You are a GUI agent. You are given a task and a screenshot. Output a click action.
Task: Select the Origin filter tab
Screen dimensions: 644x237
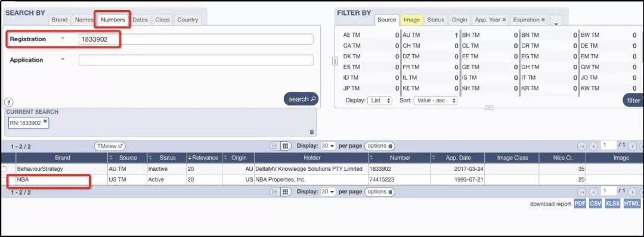pyautogui.click(x=460, y=20)
